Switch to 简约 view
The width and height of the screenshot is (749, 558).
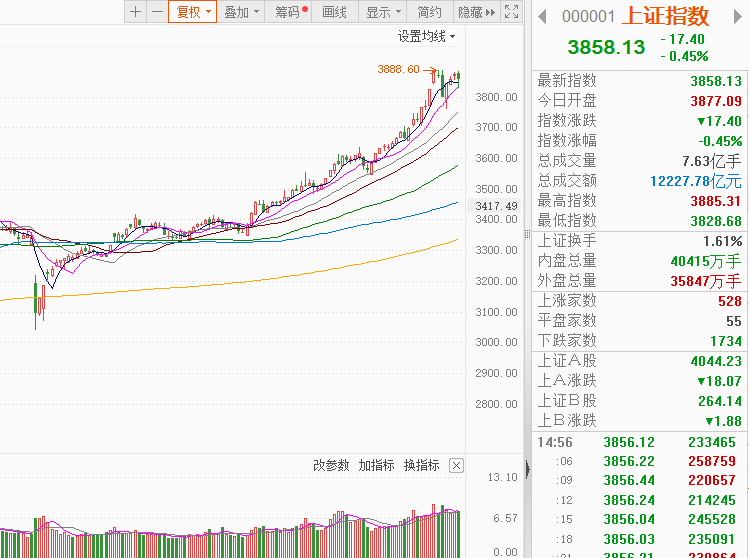429,11
